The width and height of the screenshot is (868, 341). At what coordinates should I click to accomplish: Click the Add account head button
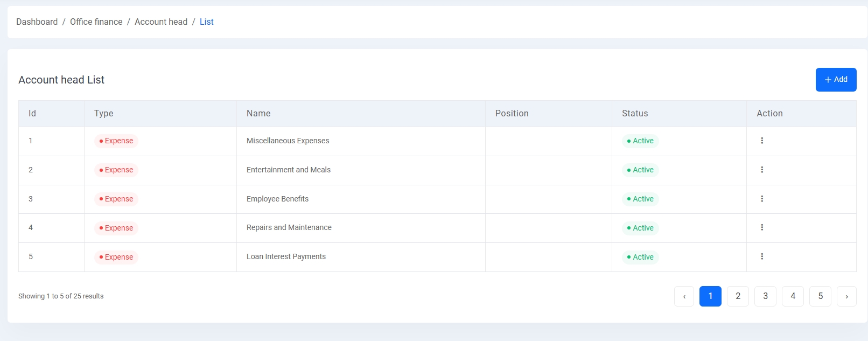(x=836, y=80)
